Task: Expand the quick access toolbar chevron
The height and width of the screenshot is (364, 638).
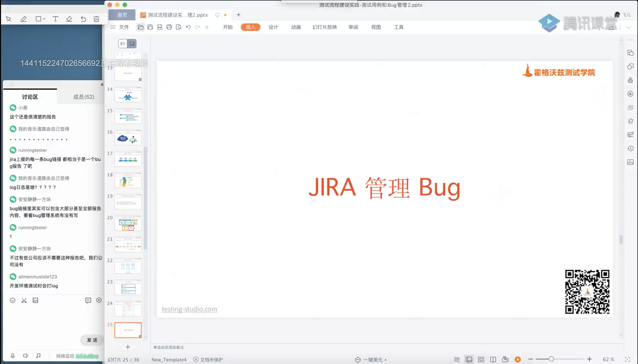Action: tap(207, 27)
